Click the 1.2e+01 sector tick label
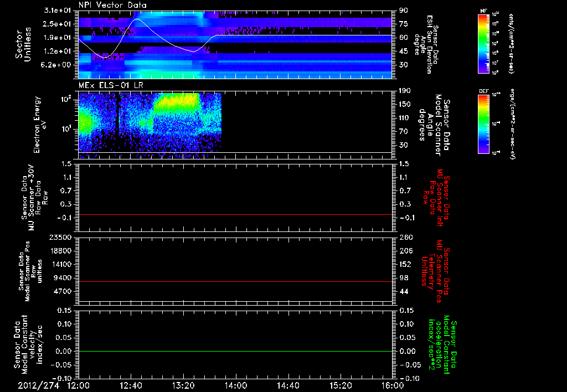This screenshot has height=392, width=567. pos(58,51)
